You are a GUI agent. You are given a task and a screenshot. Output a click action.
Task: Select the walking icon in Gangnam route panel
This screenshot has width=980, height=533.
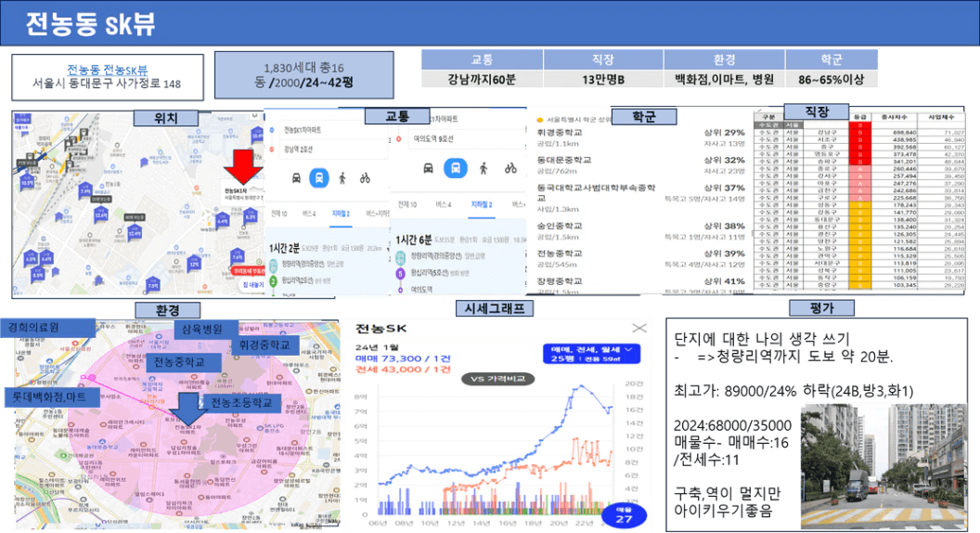342,178
